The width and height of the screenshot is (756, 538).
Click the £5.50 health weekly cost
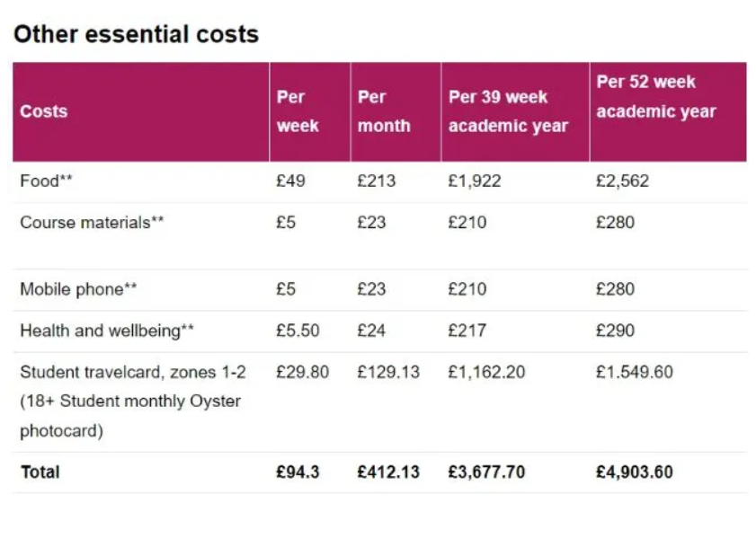(x=298, y=331)
